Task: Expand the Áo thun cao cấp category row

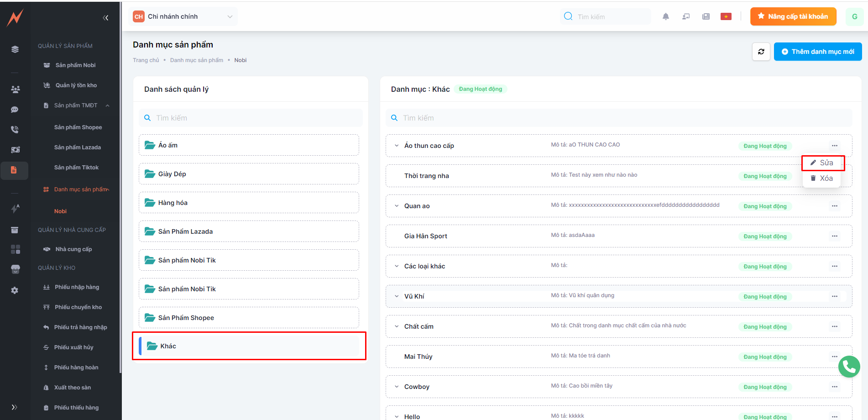Action: pyautogui.click(x=397, y=146)
